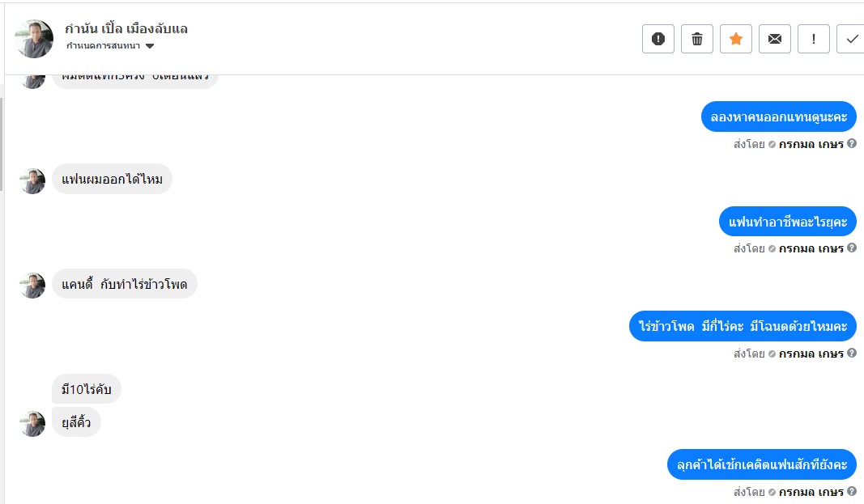Image resolution: width=864 pixels, height=504 pixels.
Task: Select the blue 'ไร่ข้าวโพด มีกี่ไร่คะ' message bubble
Action: [x=743, y=326]
